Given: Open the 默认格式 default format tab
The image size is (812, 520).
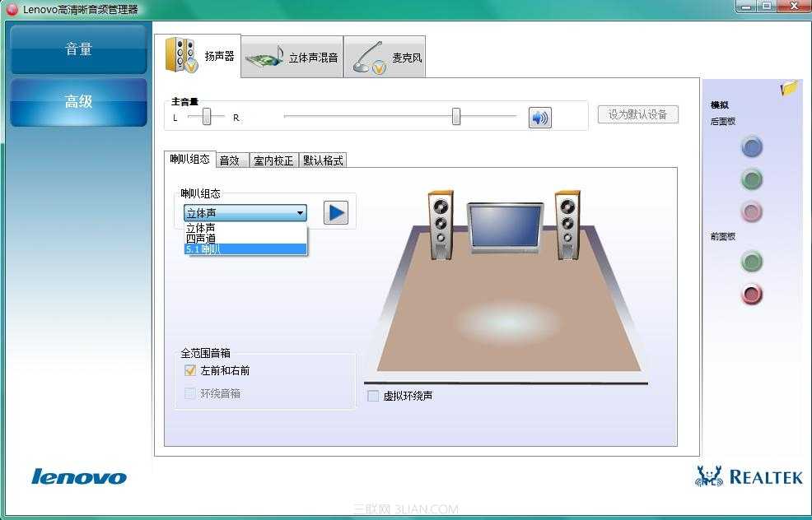Looking at the screenshot, I should (x=323, y=160).
